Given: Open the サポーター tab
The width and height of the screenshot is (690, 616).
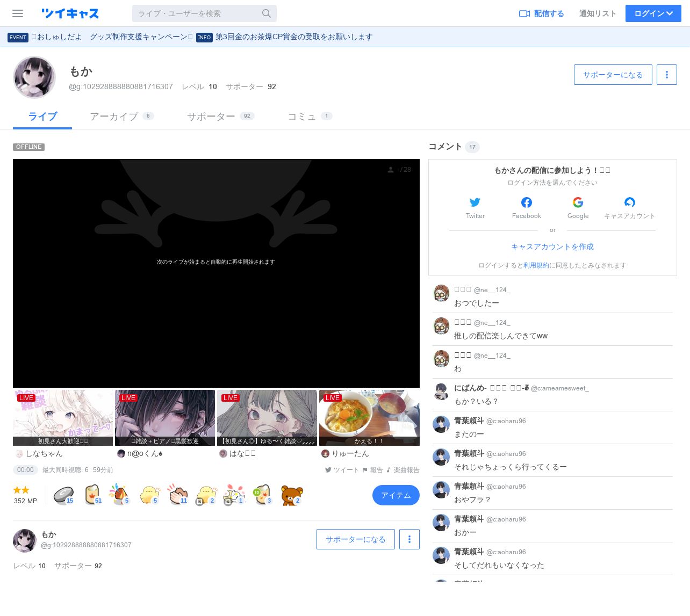Looking at the screenshot, I should (x=211, y=117).
